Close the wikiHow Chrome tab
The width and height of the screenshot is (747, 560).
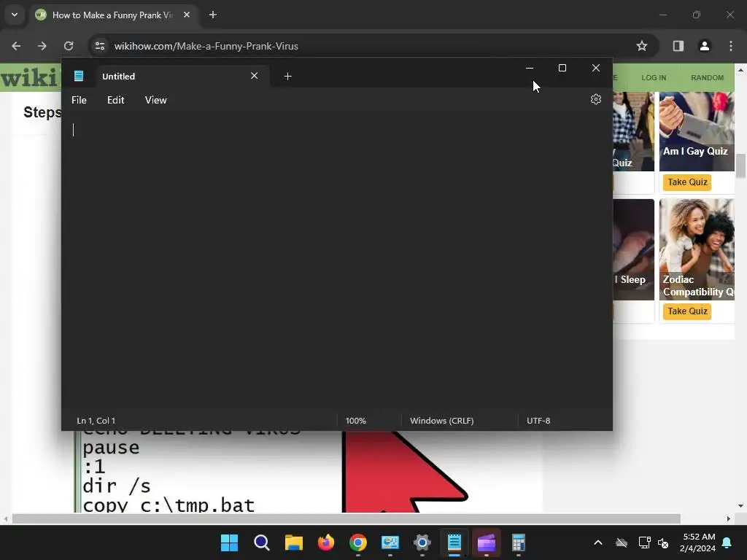click(187, 15)
